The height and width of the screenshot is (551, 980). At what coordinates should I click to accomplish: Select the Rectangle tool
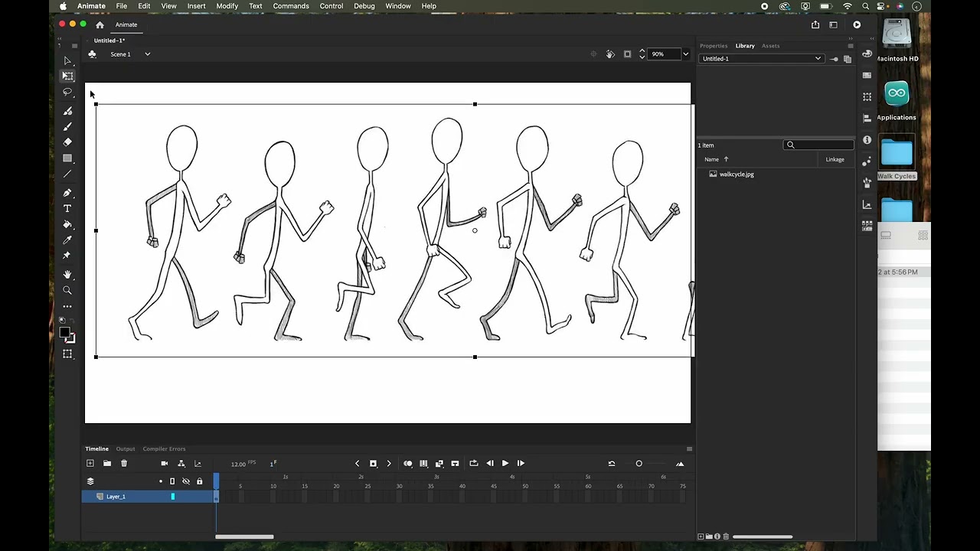67,158
